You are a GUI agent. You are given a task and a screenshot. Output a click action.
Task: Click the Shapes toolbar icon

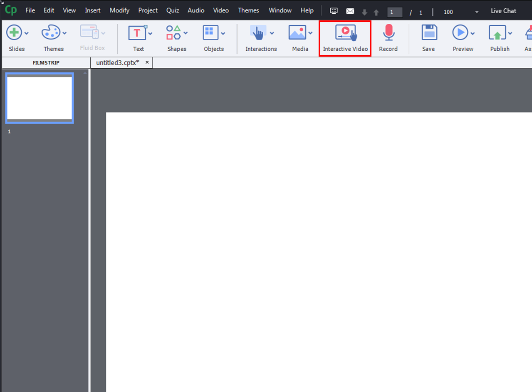173,33
